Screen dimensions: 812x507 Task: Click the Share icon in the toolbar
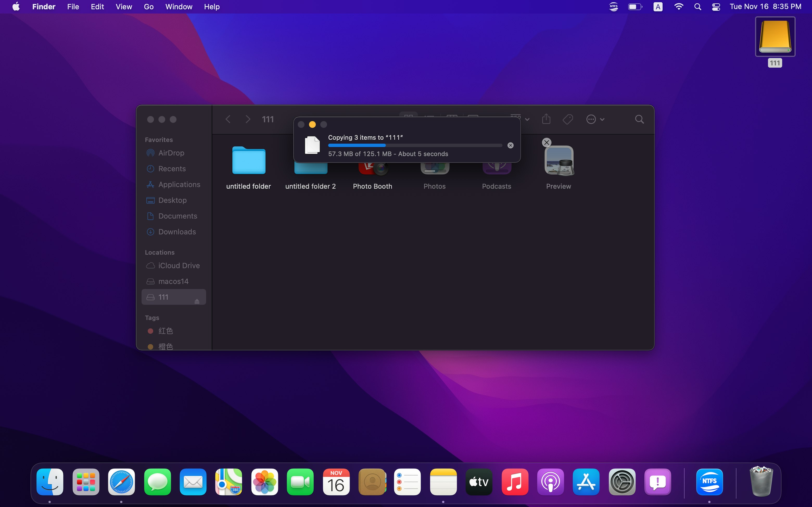[x=546, y=119]
